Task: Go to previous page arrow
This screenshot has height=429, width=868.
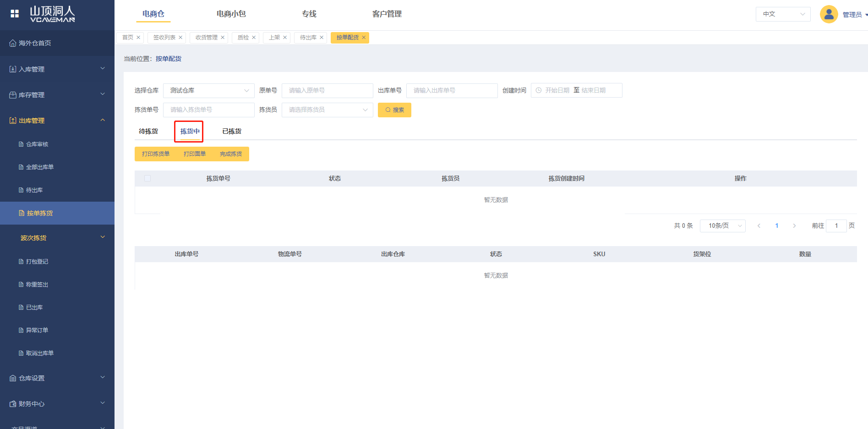Action: (x=759, y=225)
